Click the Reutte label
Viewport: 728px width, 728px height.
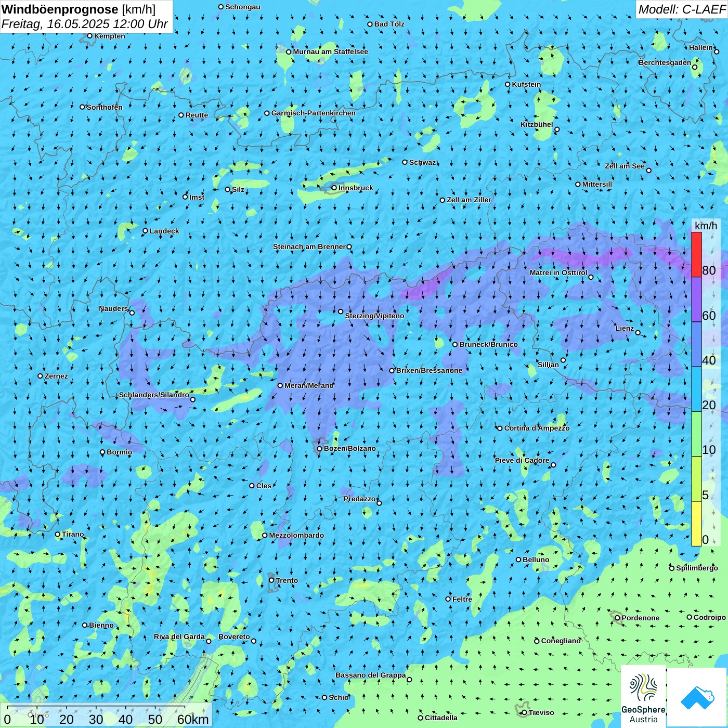click(x=197, y=115)
